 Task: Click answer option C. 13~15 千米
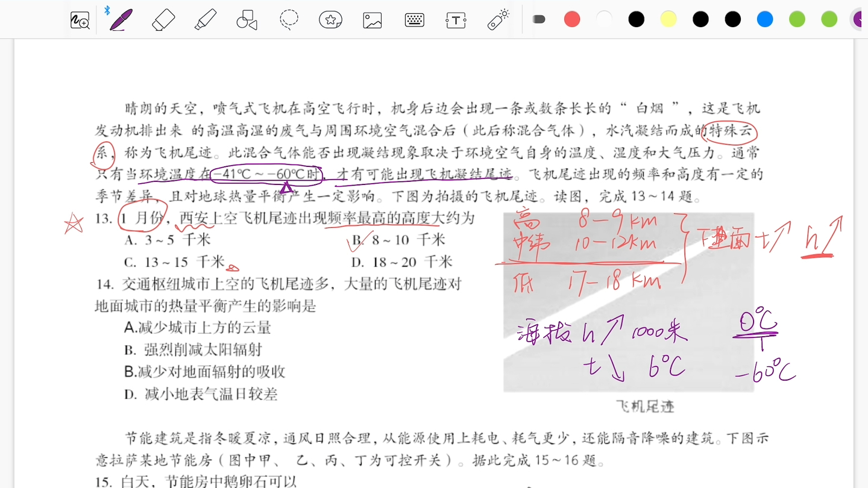pyautogui.click(x=174, y=262)
